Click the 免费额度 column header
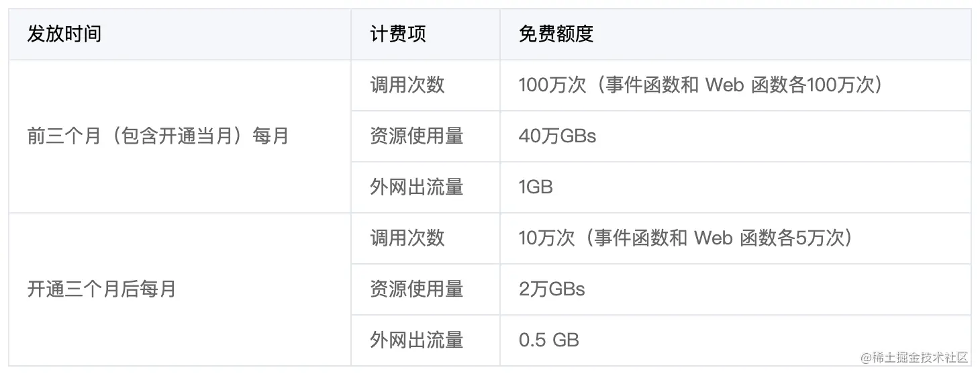This screenshot has height=376, width=980. tap(556, 34)
